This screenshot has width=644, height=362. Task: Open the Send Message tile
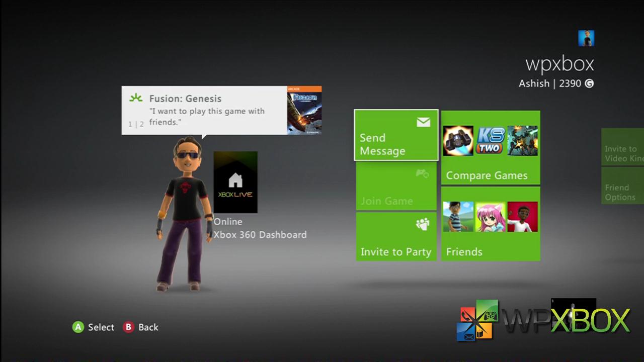(396, 135)
